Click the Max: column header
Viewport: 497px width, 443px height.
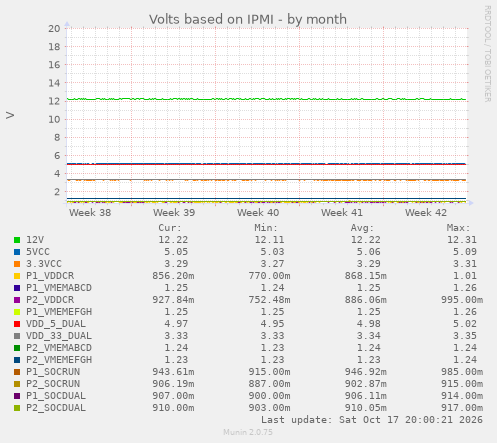458,228
